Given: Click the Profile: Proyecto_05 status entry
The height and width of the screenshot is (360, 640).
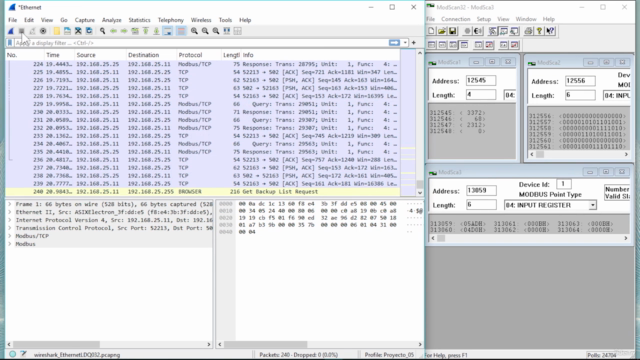Looking at the screenshot, I should point(389,355).
